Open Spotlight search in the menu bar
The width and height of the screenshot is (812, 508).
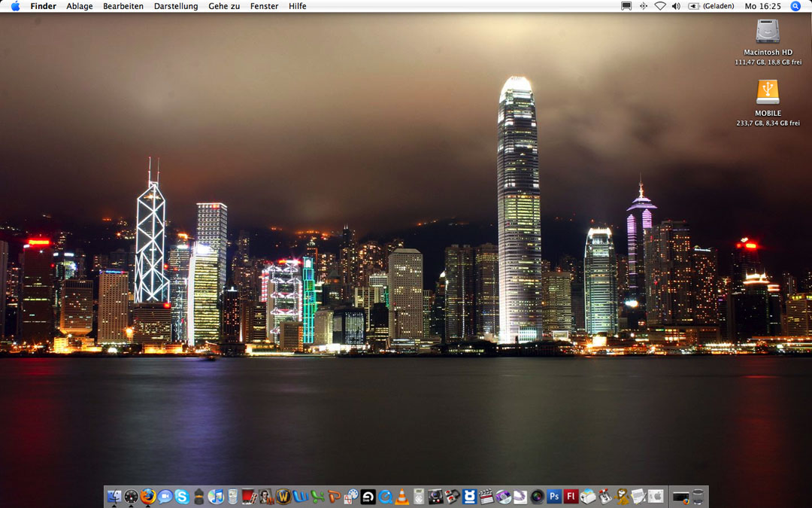tap(795, 6)
